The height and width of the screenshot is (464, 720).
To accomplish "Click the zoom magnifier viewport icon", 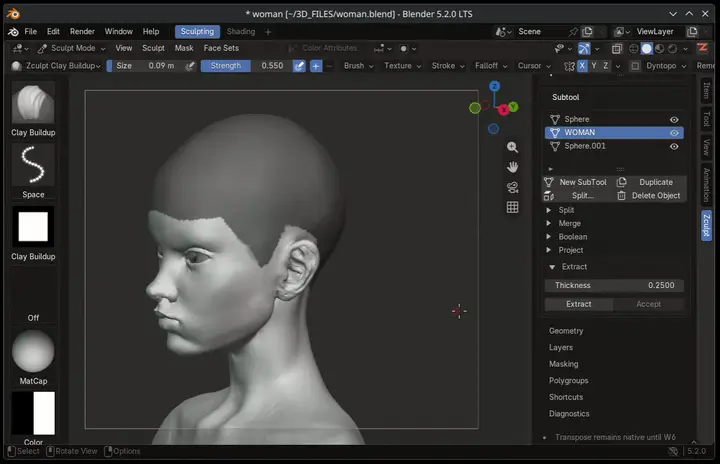I will pyautogui.click(x=512, y=147).
